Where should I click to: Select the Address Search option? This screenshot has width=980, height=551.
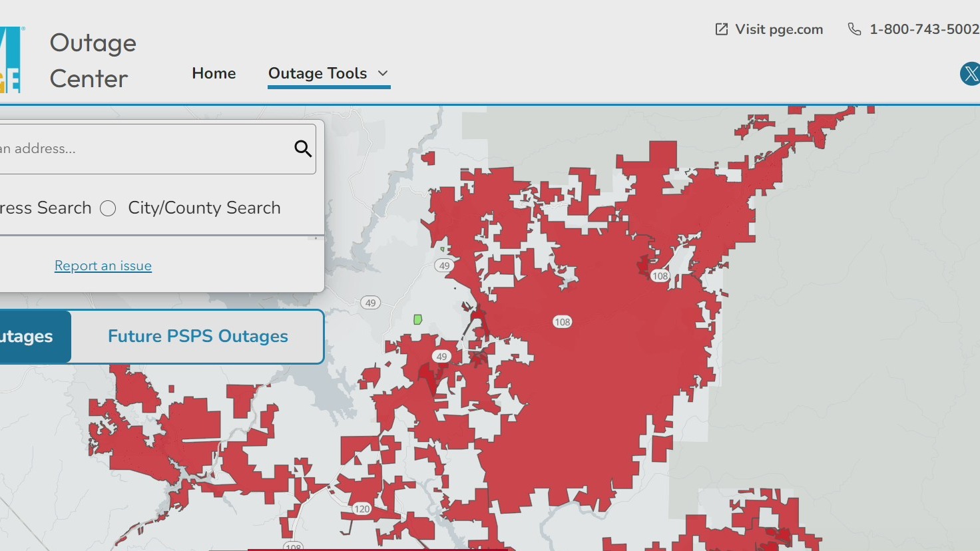point(47,208)
